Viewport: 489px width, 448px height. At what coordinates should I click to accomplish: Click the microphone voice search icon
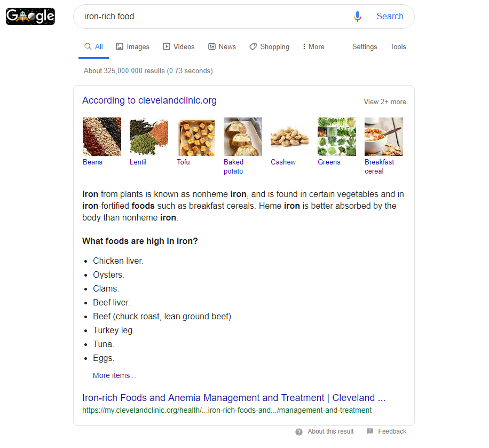(x=358, y=17)
